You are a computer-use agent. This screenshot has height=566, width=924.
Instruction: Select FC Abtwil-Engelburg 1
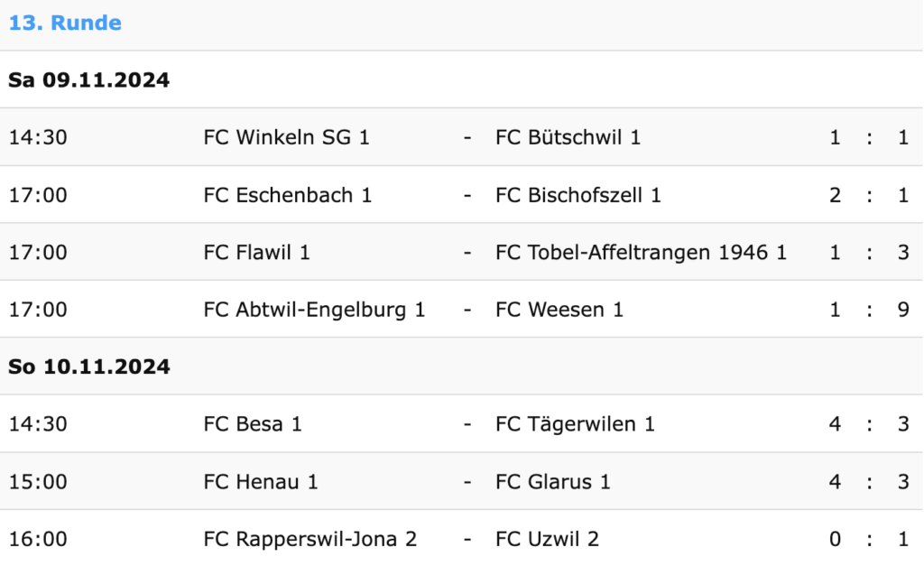(314, 310)
